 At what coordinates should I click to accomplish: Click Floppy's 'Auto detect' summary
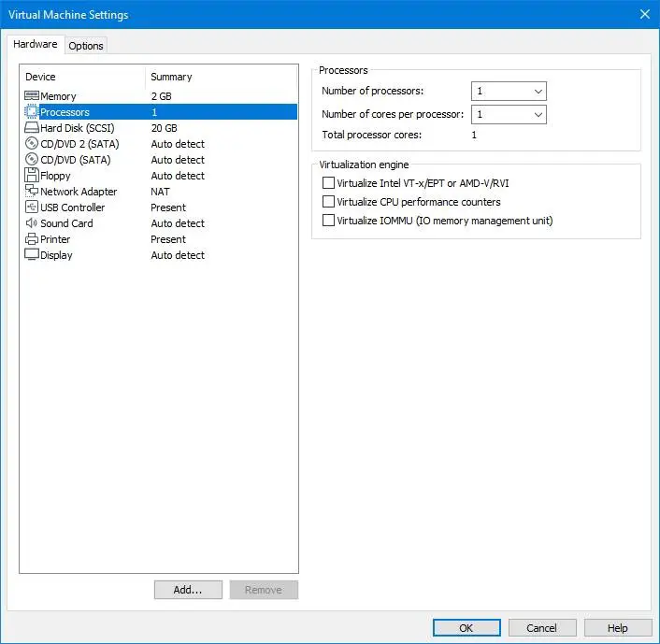(x=178, y=176)
